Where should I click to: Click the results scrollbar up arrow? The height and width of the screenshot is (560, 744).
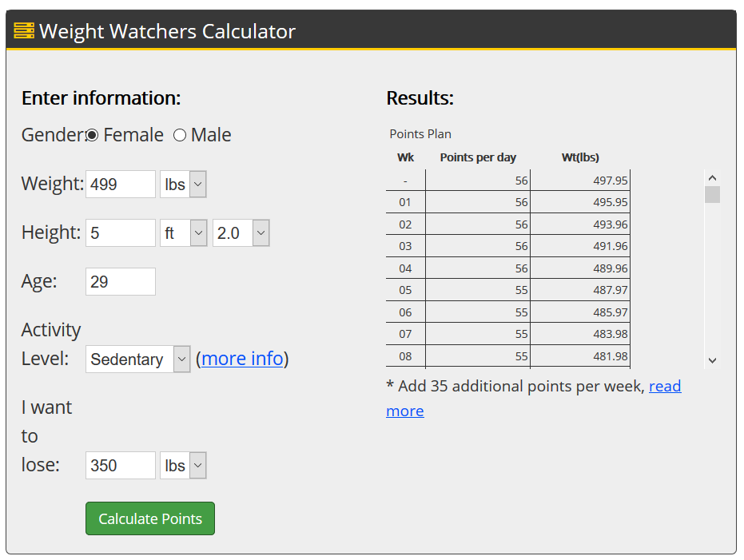(x=712, y=178)
